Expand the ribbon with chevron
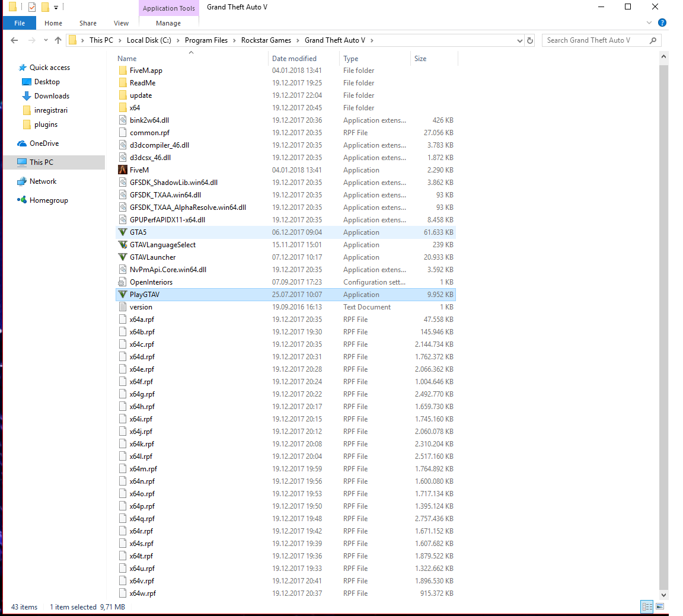Viewport: 683px width, 616px height. click(x=649, y=23)
